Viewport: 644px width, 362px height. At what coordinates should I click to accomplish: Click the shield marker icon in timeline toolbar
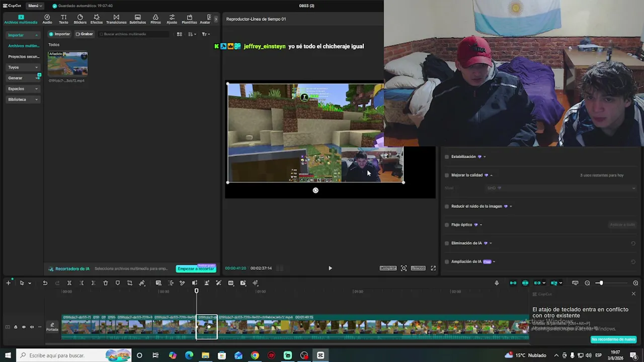(118, 283)
